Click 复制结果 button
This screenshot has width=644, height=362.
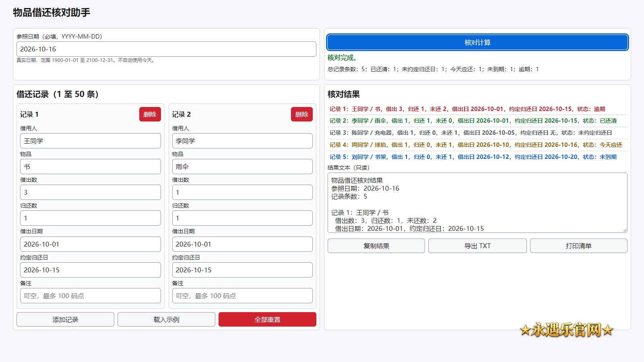(376, 246)
